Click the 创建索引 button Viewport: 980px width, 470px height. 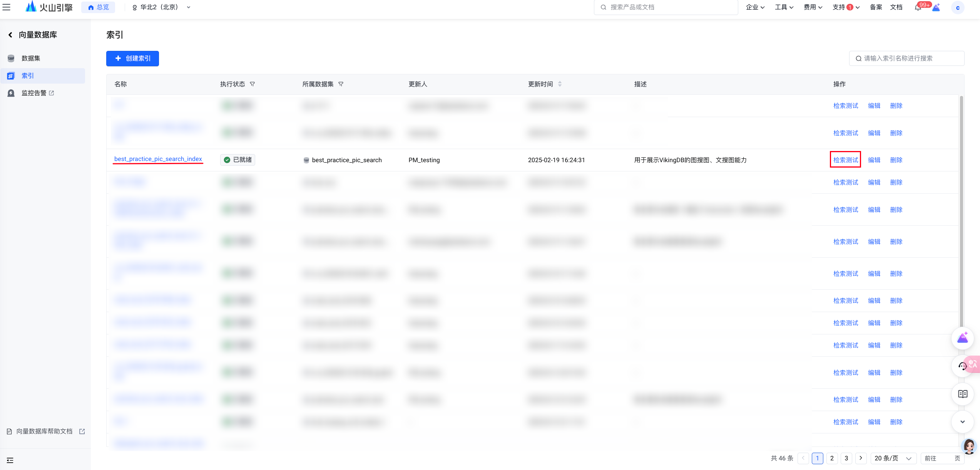[132, 59]
